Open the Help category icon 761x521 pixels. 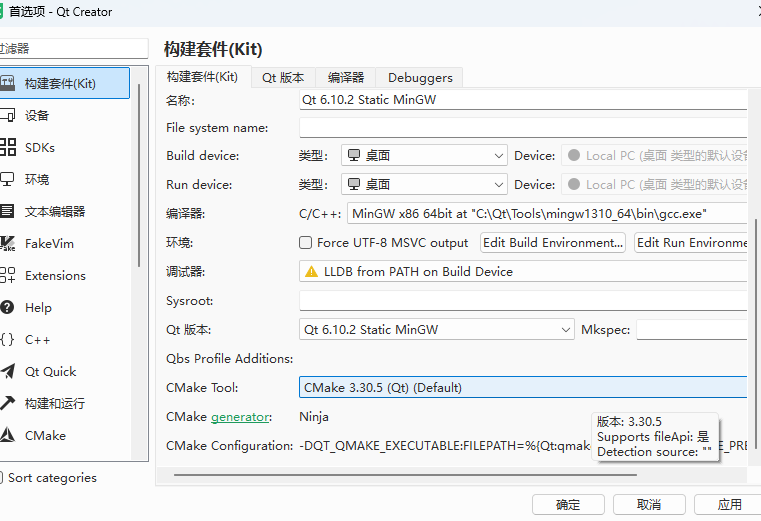click(x=7, y=307)
